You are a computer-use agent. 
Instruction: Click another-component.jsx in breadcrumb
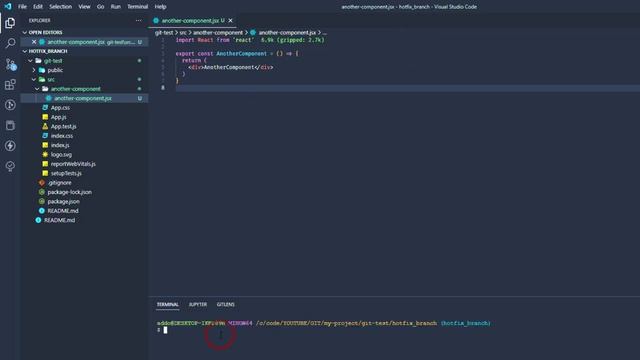click(287, 32)
